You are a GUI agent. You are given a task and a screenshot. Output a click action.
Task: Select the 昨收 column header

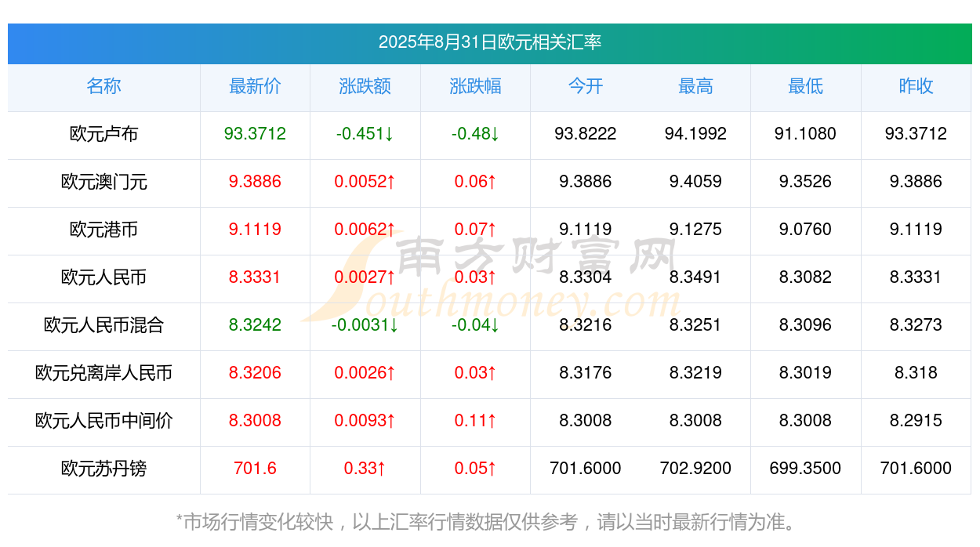[916, 86]
